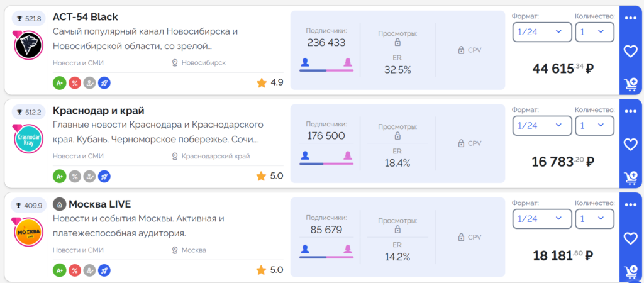Click the green A+ badge under Краснодар и край
Viewport: 644px width, 283px height.
pyautogui.click(x=59, y=177)
